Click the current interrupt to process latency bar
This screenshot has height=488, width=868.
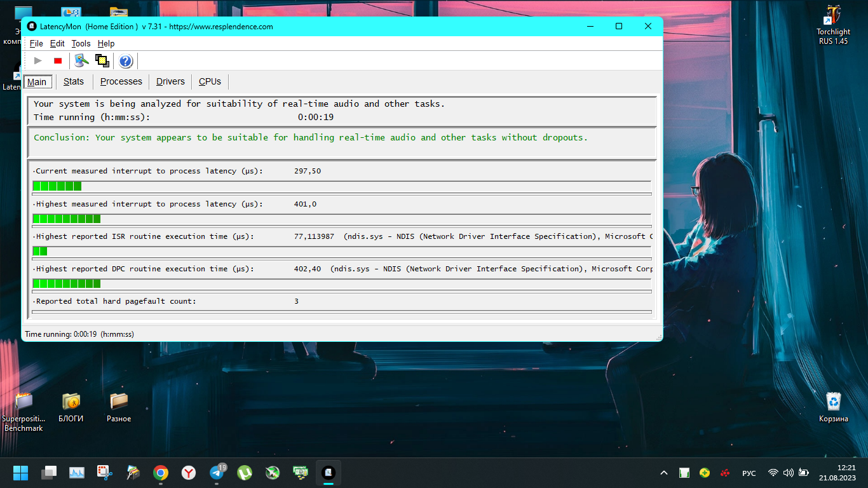[x=342, y=186]
